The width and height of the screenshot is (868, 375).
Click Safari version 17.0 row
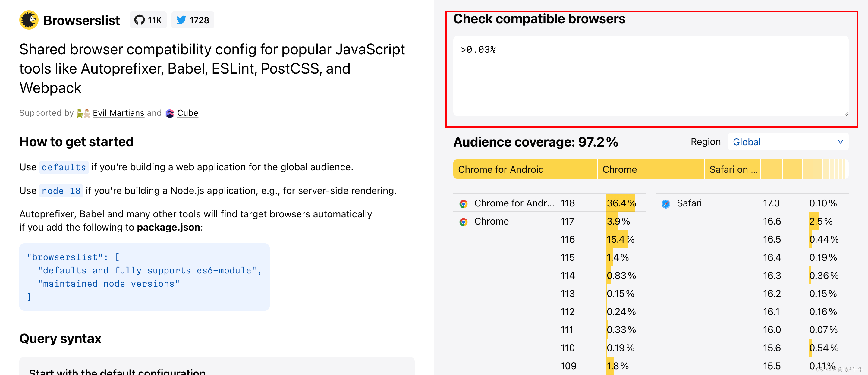[x=752, y=203]
